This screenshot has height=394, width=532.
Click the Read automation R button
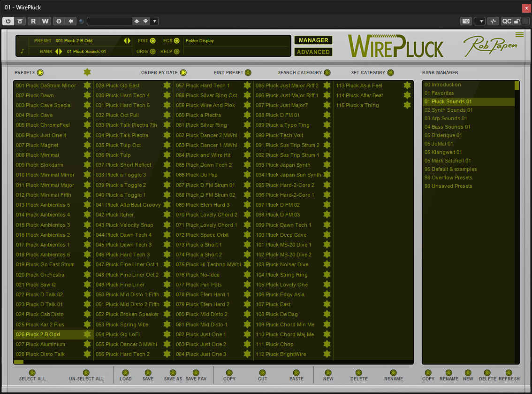(33, 21)
